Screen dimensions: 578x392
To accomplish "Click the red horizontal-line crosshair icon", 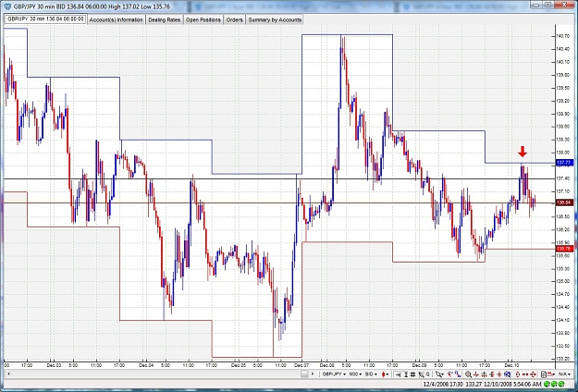I will click(x=476, y=374).
